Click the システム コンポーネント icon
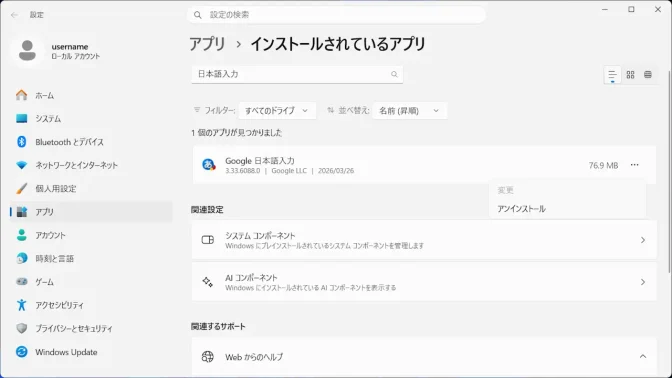This screenshot has height=378, width=672. click(208, 240)
